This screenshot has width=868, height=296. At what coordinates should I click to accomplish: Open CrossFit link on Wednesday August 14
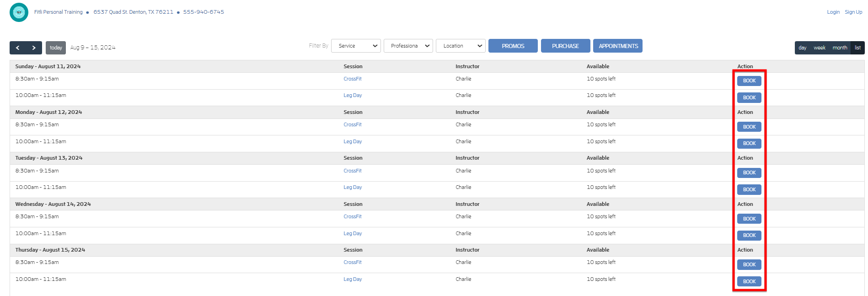(x=353, y=216)
